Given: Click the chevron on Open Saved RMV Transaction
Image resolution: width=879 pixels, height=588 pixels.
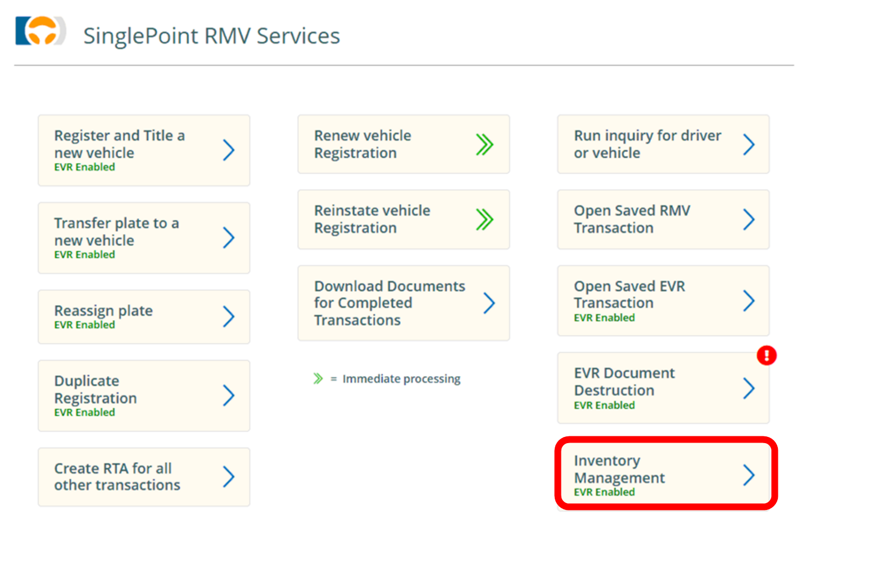Looking at the screenshot, I should coord(748,220).
